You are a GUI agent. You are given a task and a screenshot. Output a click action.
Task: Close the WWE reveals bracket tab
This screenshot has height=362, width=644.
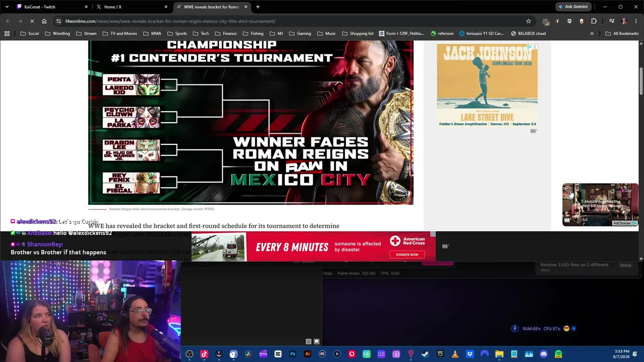tap(246, 7)
